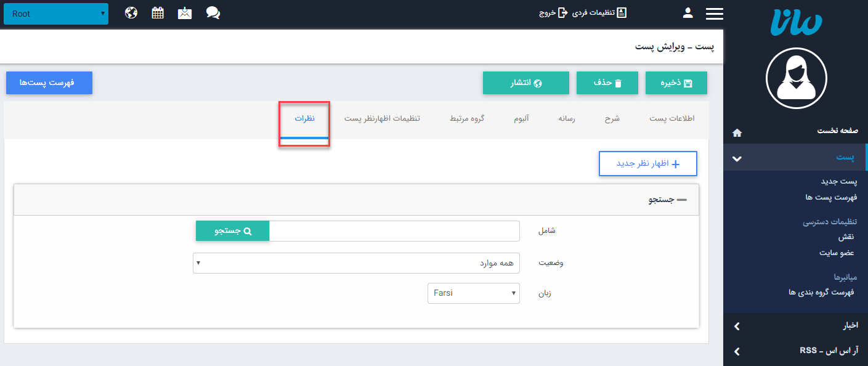Click the chat messages icon in top bar

click(x=213, y=12)
